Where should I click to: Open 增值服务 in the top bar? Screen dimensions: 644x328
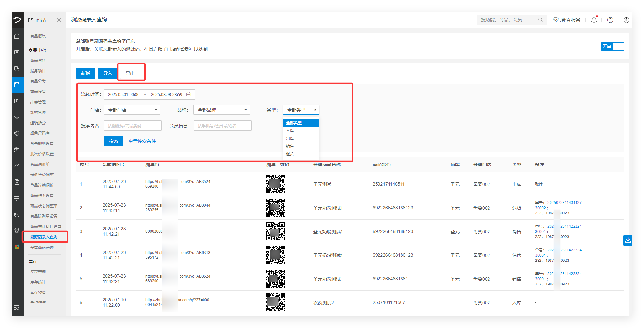point(567,20)
